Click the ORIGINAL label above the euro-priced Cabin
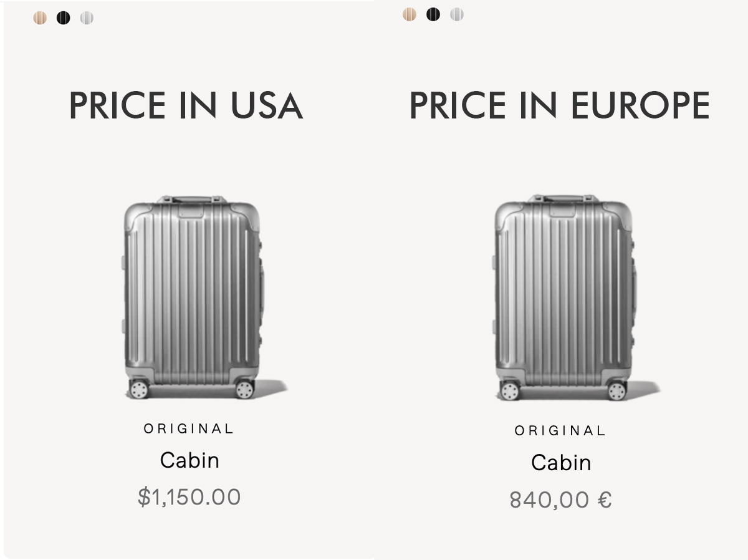Viewport: 748px width, 560px height. click(x=560, y=431)
